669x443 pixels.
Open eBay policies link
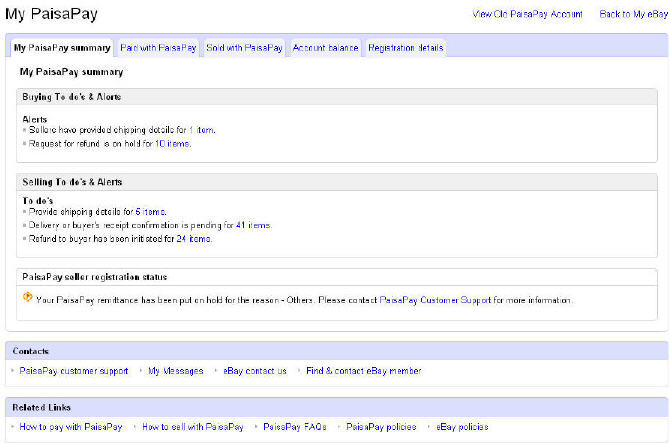[x=462, y=427]
